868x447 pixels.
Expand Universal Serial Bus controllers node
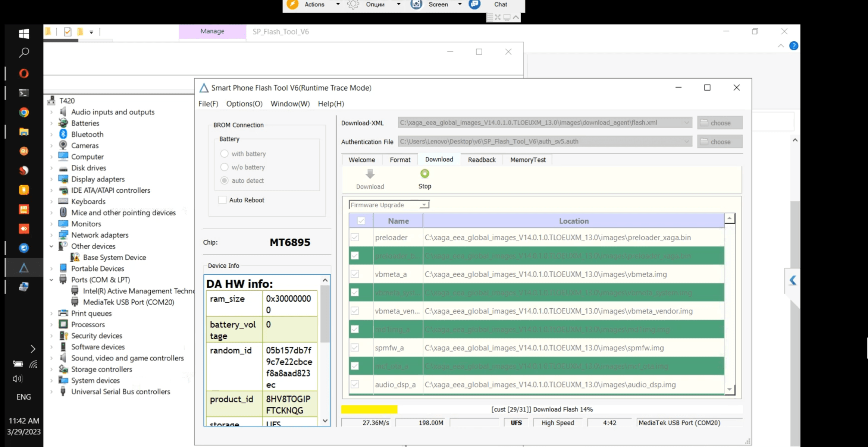[x=51, y=391]
